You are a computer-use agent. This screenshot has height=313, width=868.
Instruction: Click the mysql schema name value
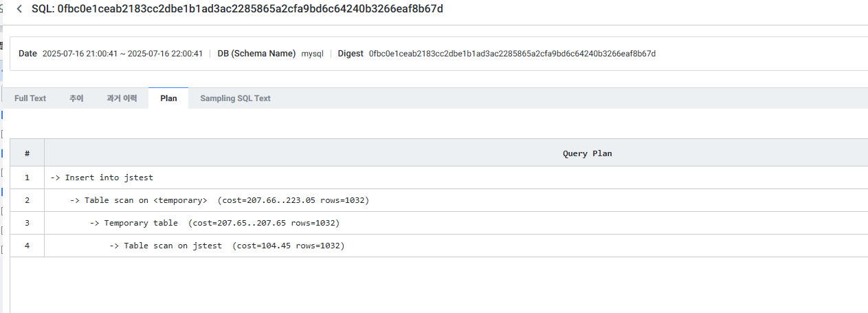coord(312,54)
